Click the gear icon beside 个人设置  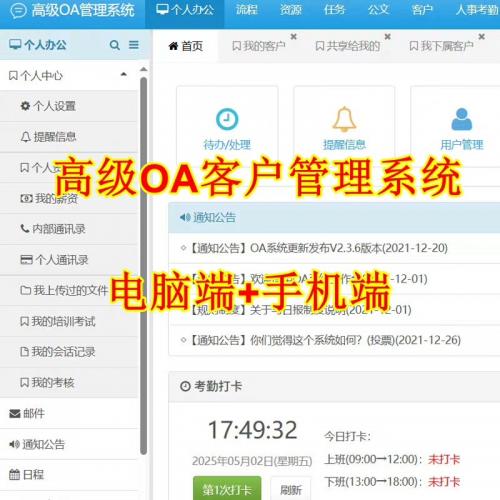pyautogui.click(x=25, y=106)
